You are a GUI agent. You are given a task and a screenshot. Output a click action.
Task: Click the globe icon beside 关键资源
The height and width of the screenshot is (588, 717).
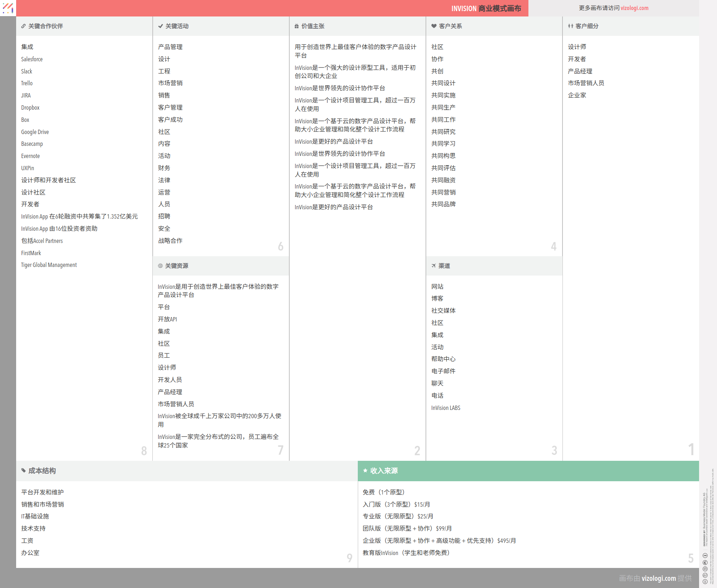pyautogui.click(x=160, y=266)
